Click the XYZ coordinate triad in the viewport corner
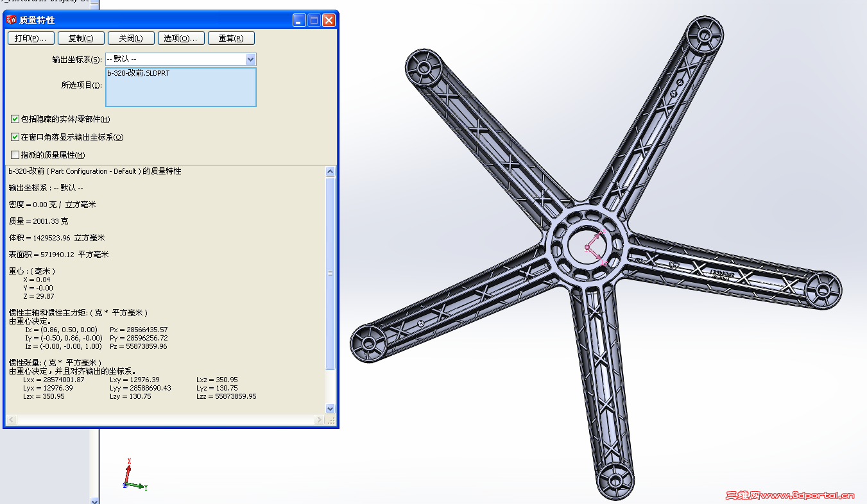Viewport: 867px width, 504px height. click(x=135, y=475)
